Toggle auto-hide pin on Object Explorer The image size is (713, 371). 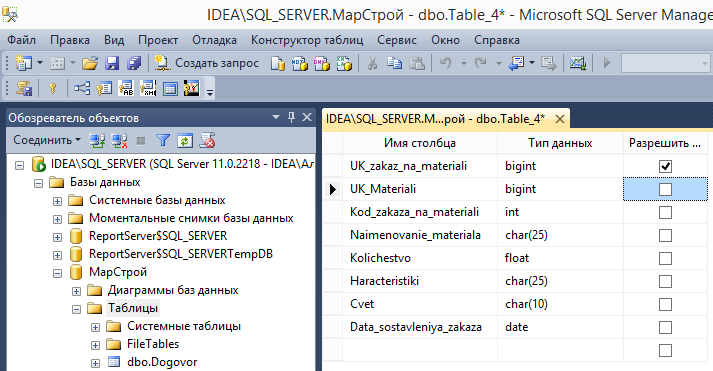(291, 117)
